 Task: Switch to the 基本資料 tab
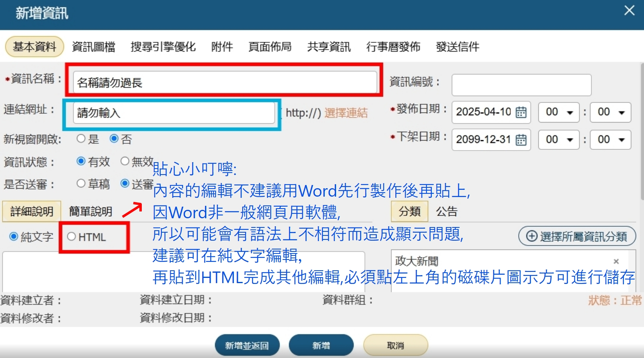[x=34, y=47]
